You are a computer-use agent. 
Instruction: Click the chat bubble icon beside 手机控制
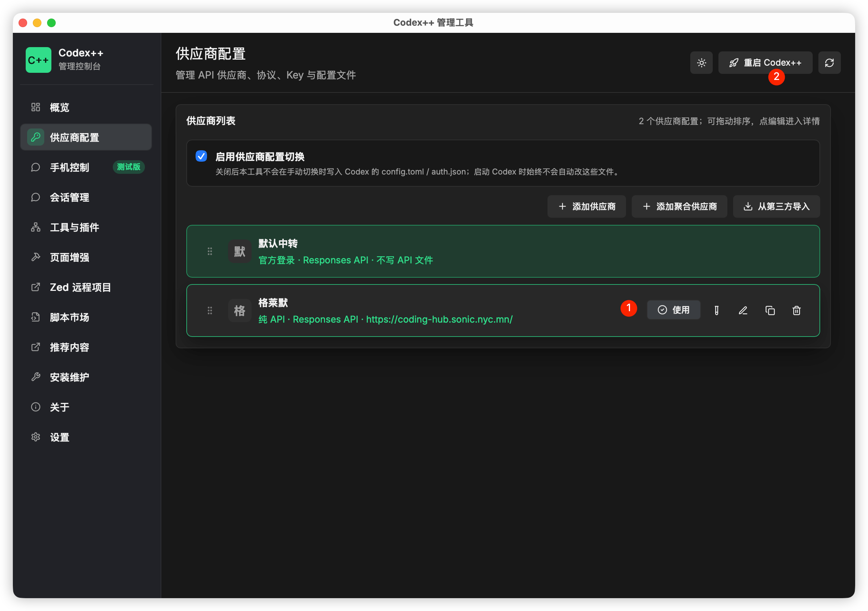(x=36, y=167)
